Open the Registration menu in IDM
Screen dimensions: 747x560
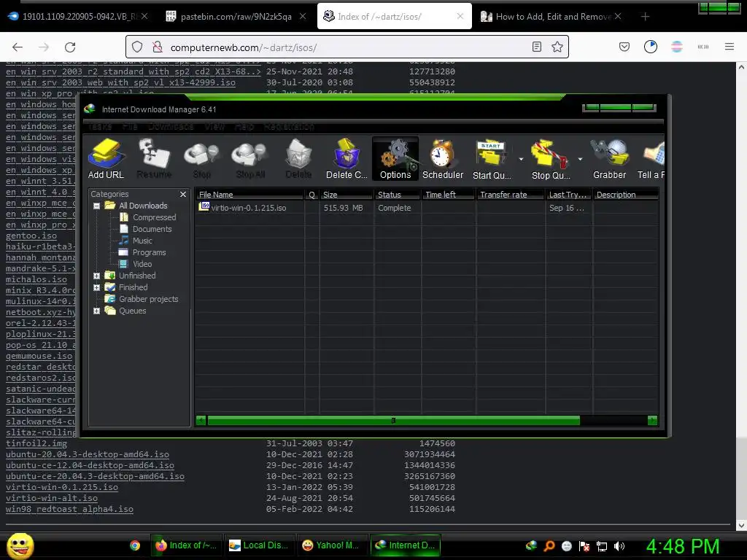[x=289, y=126]
